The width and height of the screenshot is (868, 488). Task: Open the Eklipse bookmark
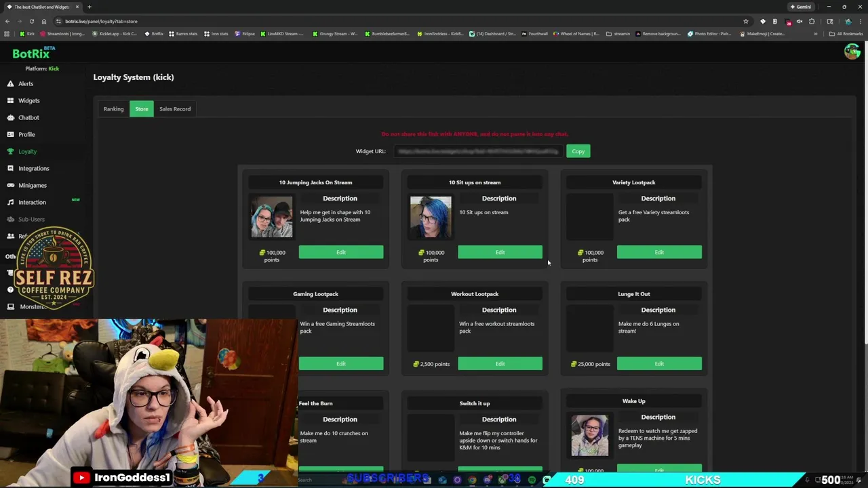pyautogui.click(x=245, y=34)
